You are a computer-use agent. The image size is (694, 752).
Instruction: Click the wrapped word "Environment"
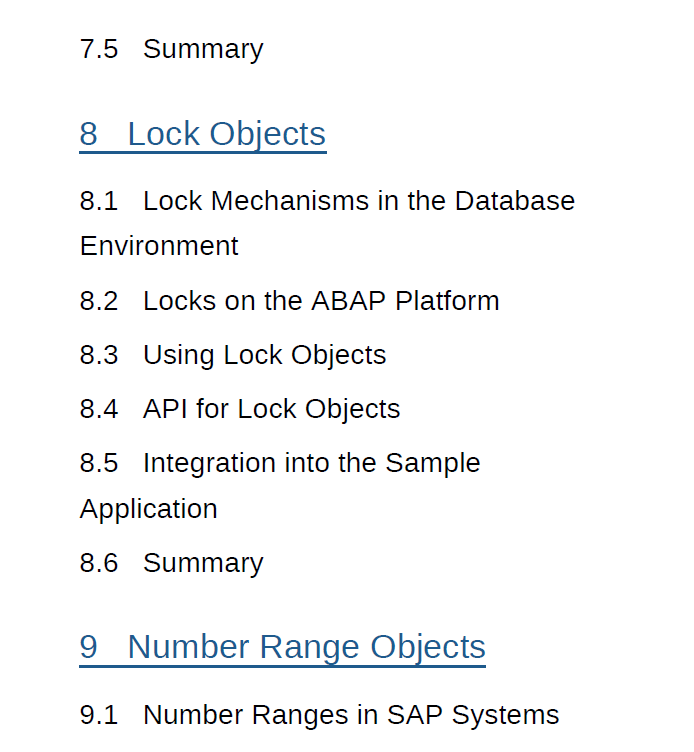coord(159,246)
